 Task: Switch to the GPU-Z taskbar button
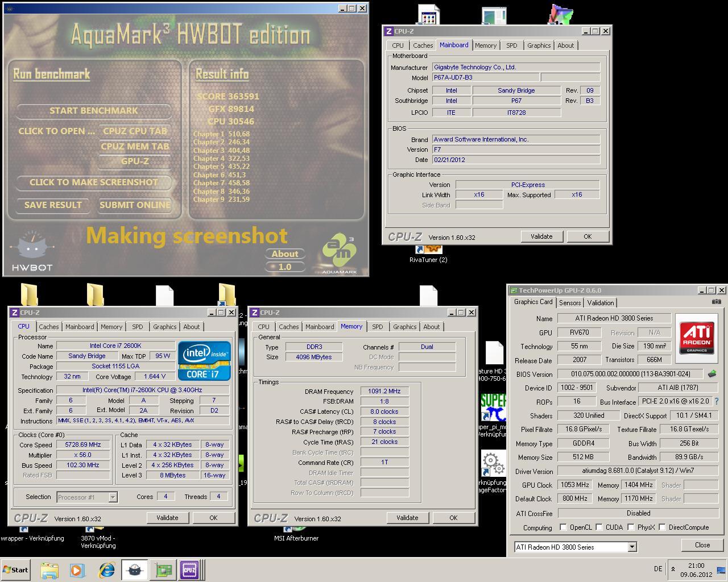tap(164, 570)
